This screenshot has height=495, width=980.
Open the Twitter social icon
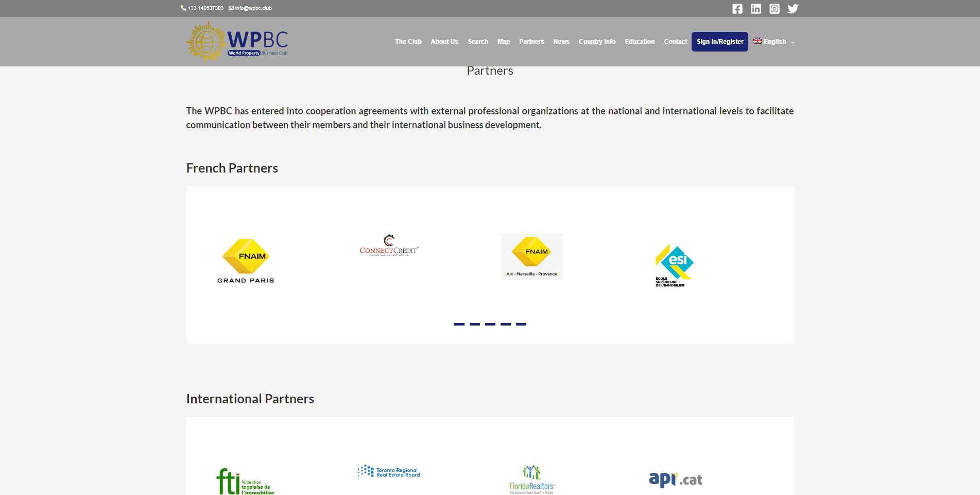pyautogui.click(x=793, y=9)
